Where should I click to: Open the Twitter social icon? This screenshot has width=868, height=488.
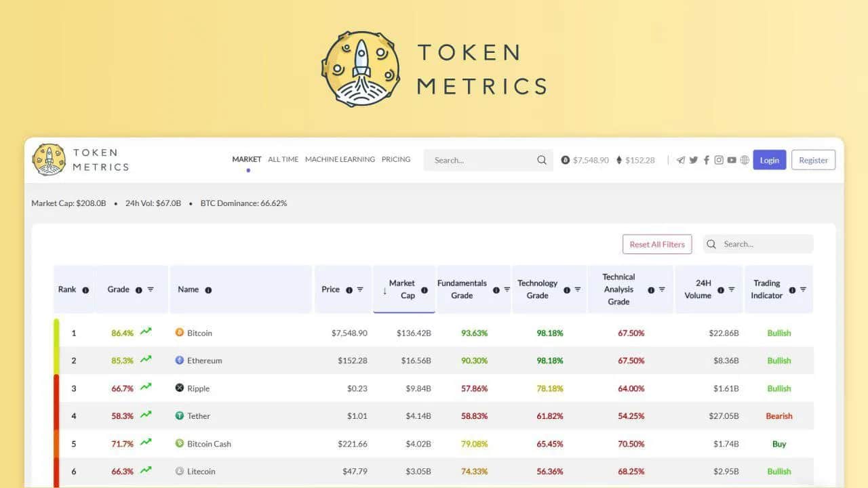694,160
